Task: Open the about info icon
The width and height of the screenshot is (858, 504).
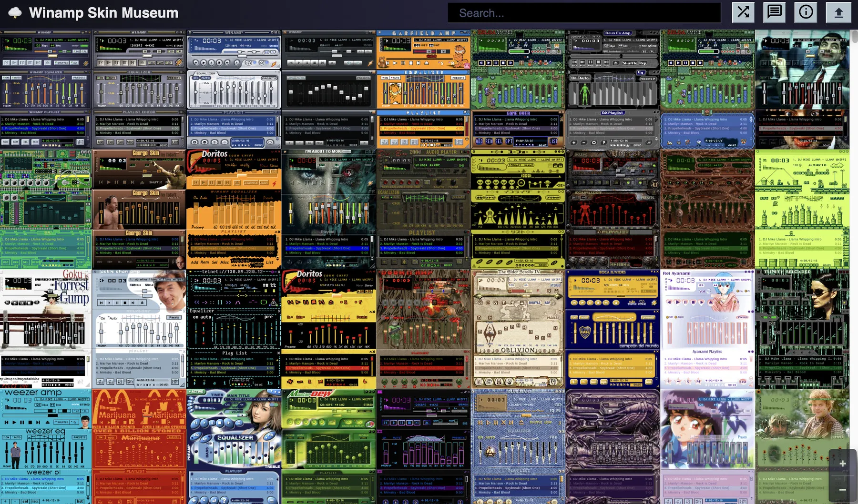Action: (x=806, y=12)
